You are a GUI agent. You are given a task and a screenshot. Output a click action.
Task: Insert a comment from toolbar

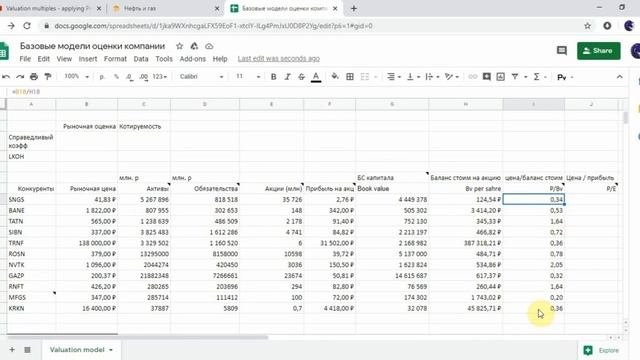487,77
